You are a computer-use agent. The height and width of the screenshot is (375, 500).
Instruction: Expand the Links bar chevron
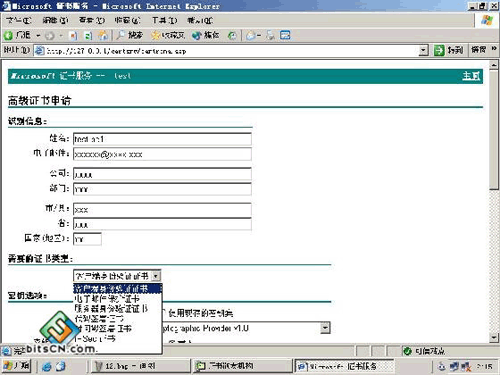pos(494,49)
